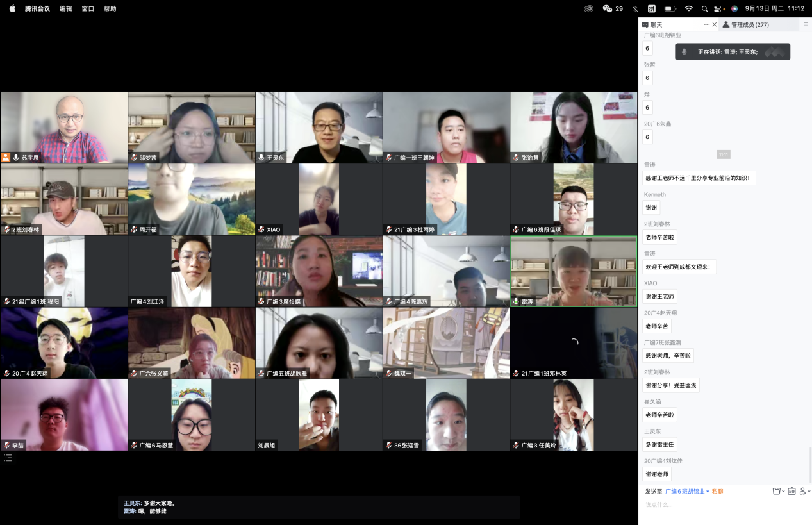The height and width of the screenshot is (525, 812).
Task: Click the muted mic icon for 邹梦茜
Action: pos(134,157)
